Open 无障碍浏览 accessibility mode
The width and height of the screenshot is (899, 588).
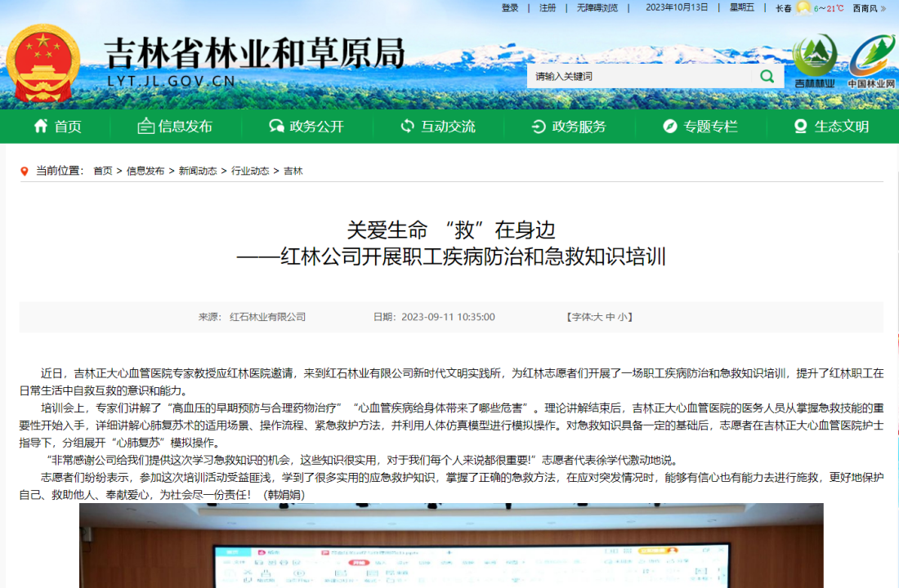click(597, 8)
